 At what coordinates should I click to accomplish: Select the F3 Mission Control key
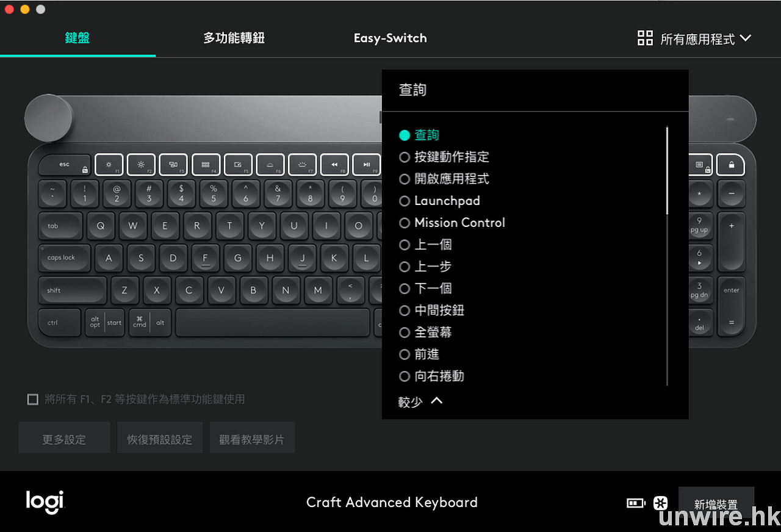click(x=173, y=165)
